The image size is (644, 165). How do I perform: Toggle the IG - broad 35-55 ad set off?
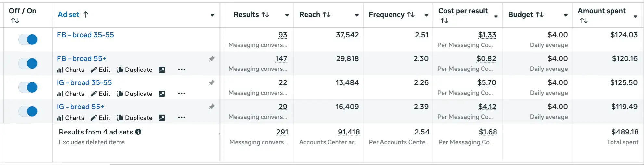click(x=28, y=87)
